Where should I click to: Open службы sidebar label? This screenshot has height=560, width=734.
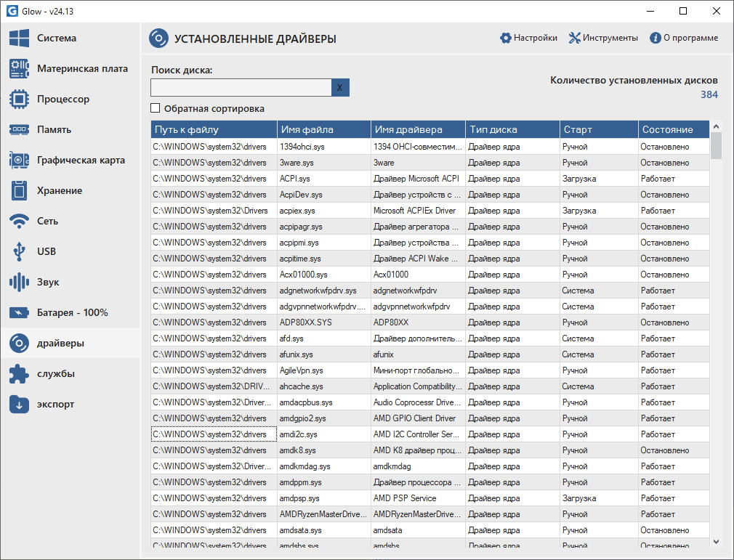[x=56, y=374]
